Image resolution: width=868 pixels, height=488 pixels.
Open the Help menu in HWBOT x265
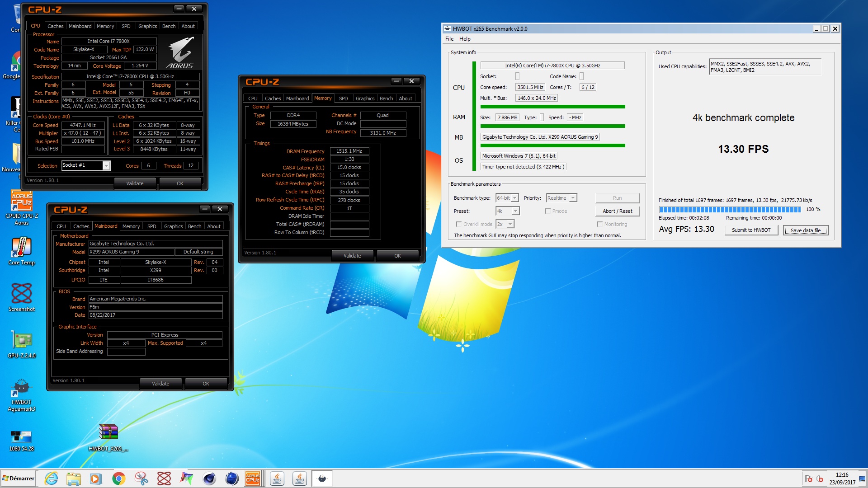(465, 39)
